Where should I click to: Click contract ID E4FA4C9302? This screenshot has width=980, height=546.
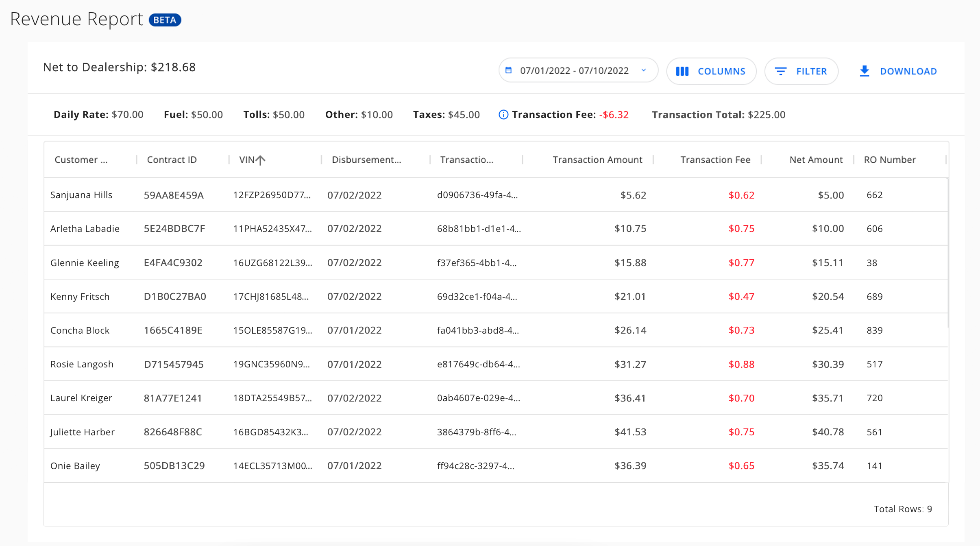point(173,263)
